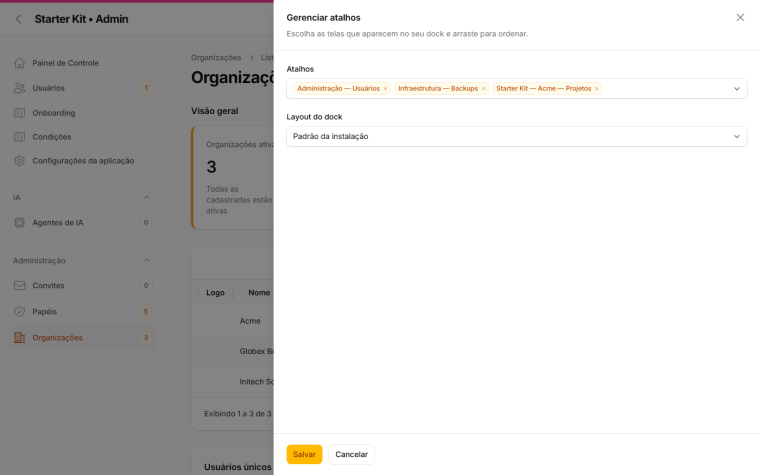Viewport: 760px width, 475px height.
Task: Open the Atalhos multi-select dropdown arrow
Action: click(737, 89)
